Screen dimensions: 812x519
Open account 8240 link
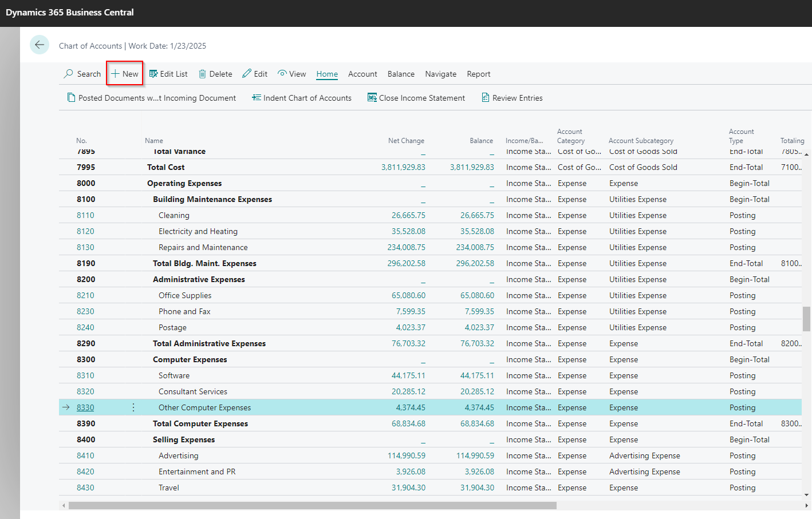85,327
